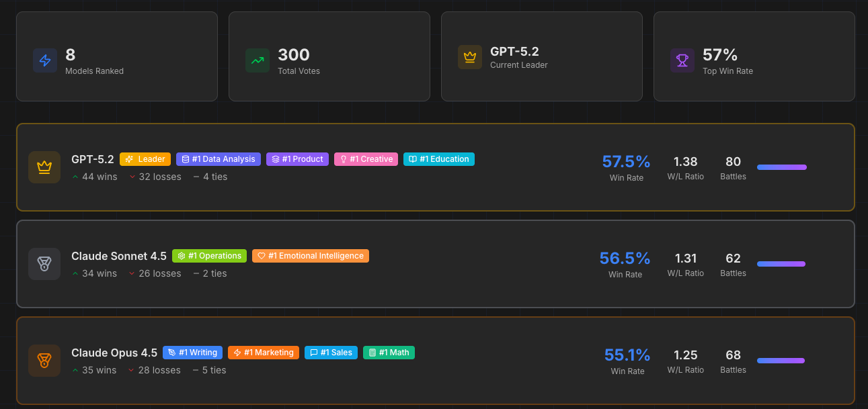
Task: Select the #1 Product badge
Action: click(297, 159)
